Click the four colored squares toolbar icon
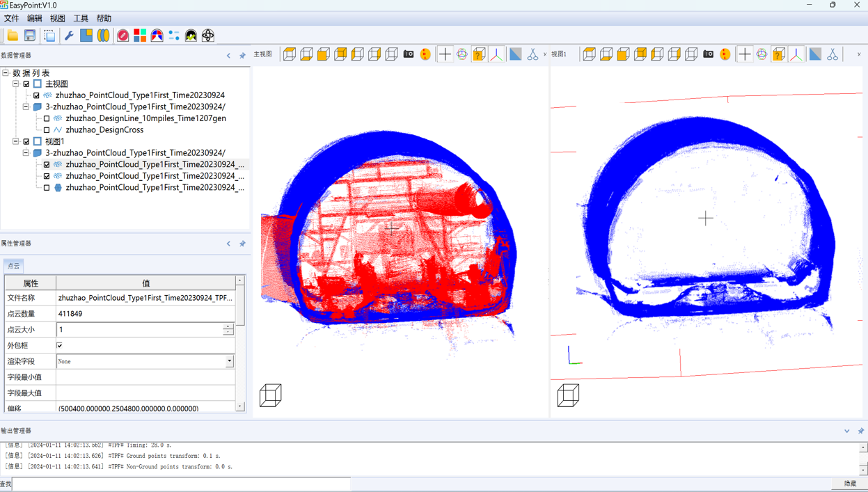This screenshot has height=492, width=868. pyautogui.click(x=140, y=35)
